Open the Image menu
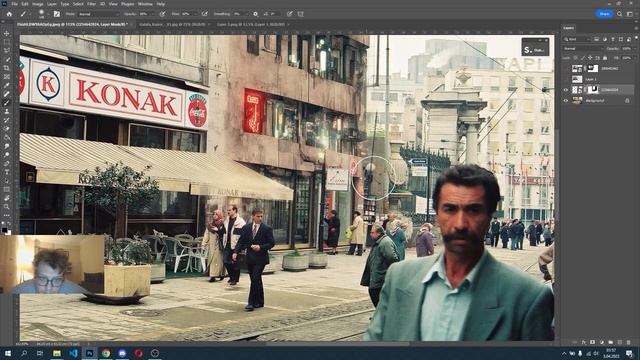Image resolution: width=640 pixels, height=360 pixels. [x=38, y=4]
